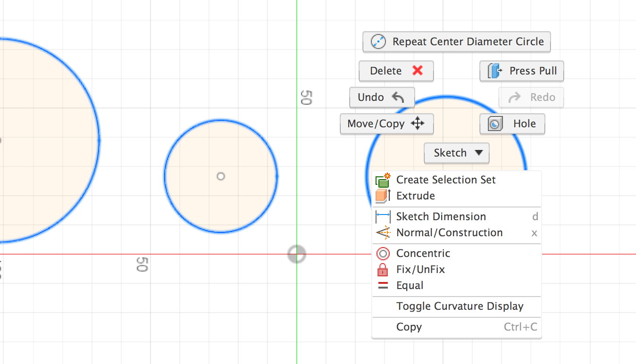Click the Create Selection Set icon
The image size is (636, 364).
click(383, 180)
